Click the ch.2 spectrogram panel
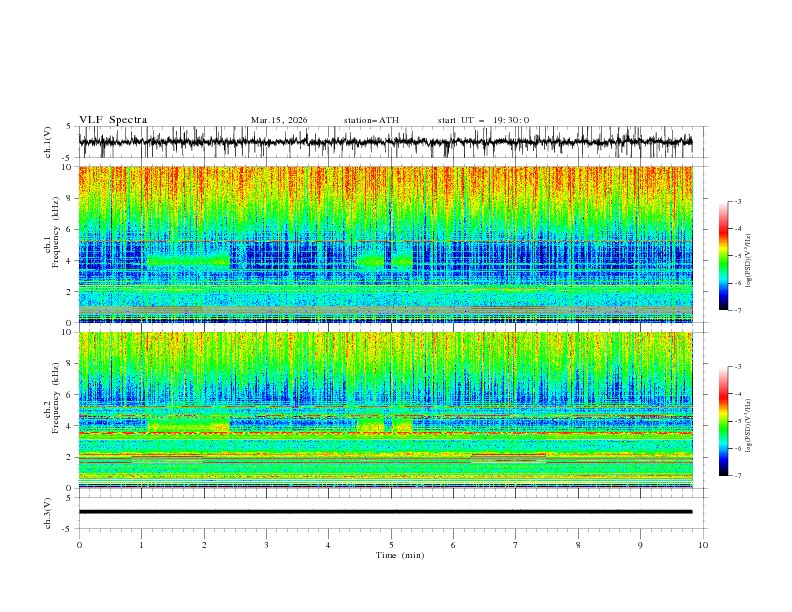The width and height of the screenshot is (792, 612). (x=385, y=410)
